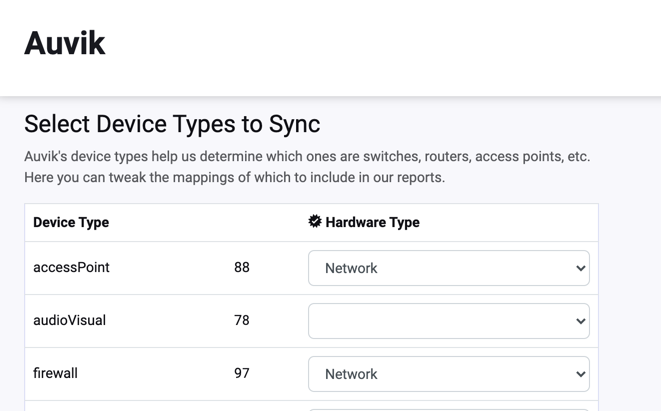Select the accessPoint device type label
Image resolution: width=661 pixels, height=411 pixels.
[x=71, y=267]
